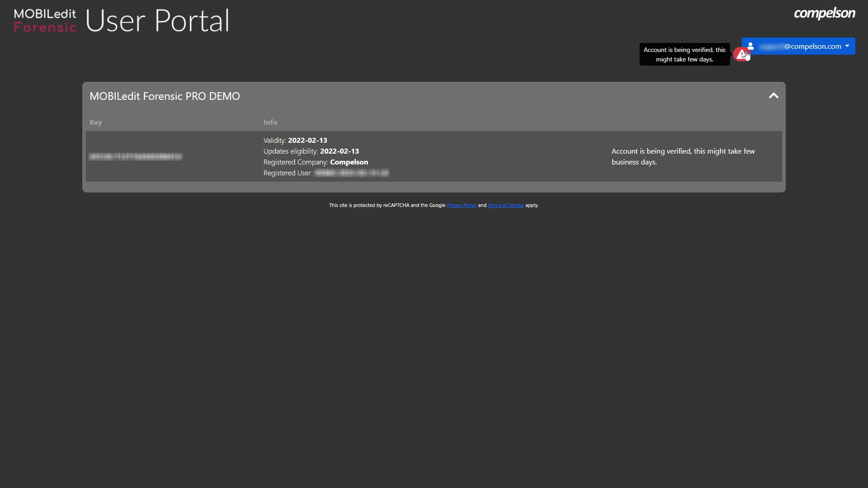Open the Privacy Policy link

pos(462,205)
